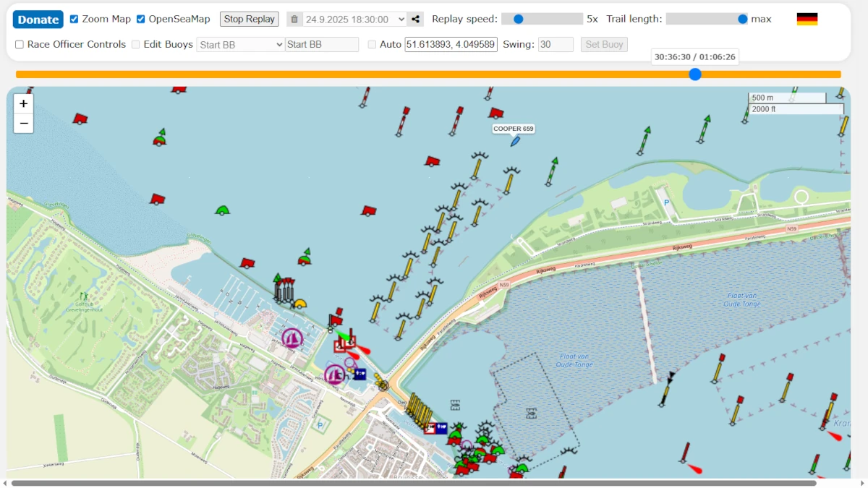
Task: Toggle the Zoom Map checkbox
Action: [75, 19]
